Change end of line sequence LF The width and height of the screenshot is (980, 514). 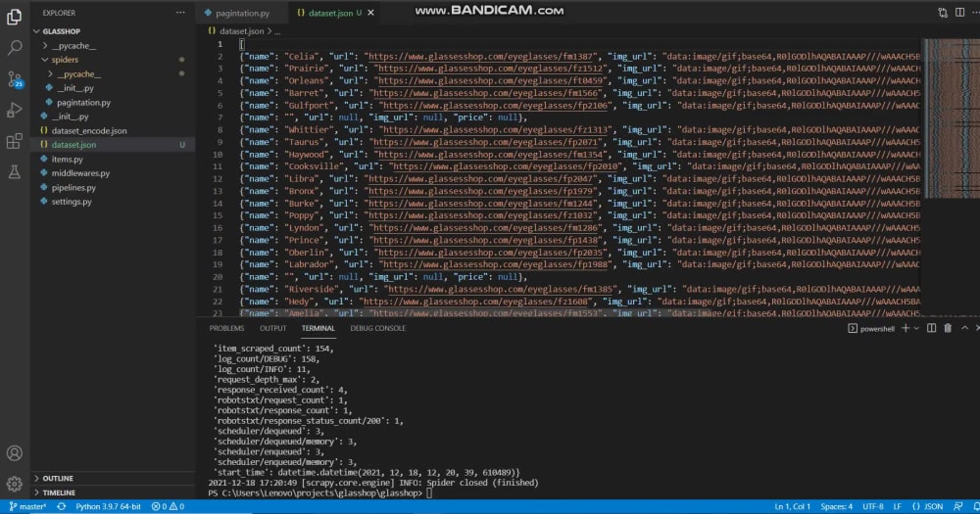897,506
